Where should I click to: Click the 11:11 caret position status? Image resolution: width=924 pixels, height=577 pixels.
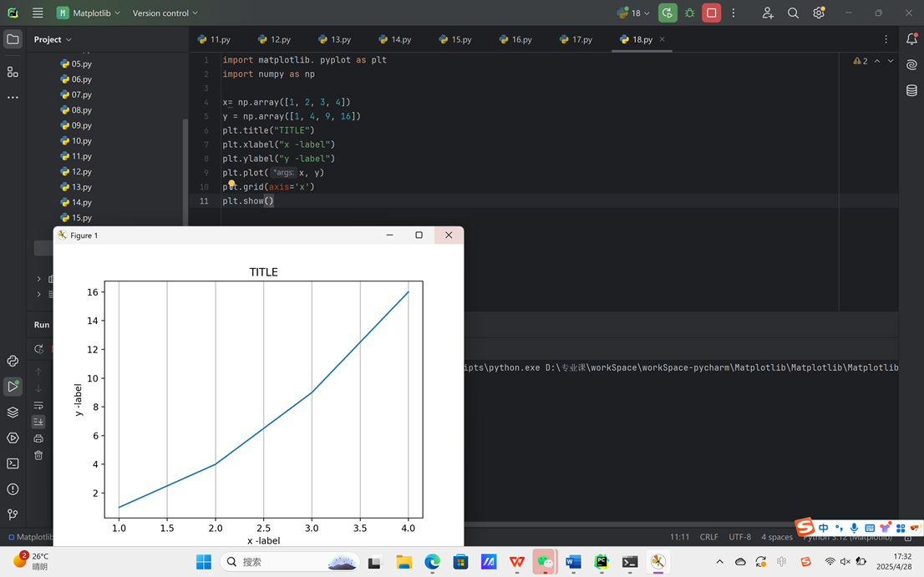[x=679, y=537]
